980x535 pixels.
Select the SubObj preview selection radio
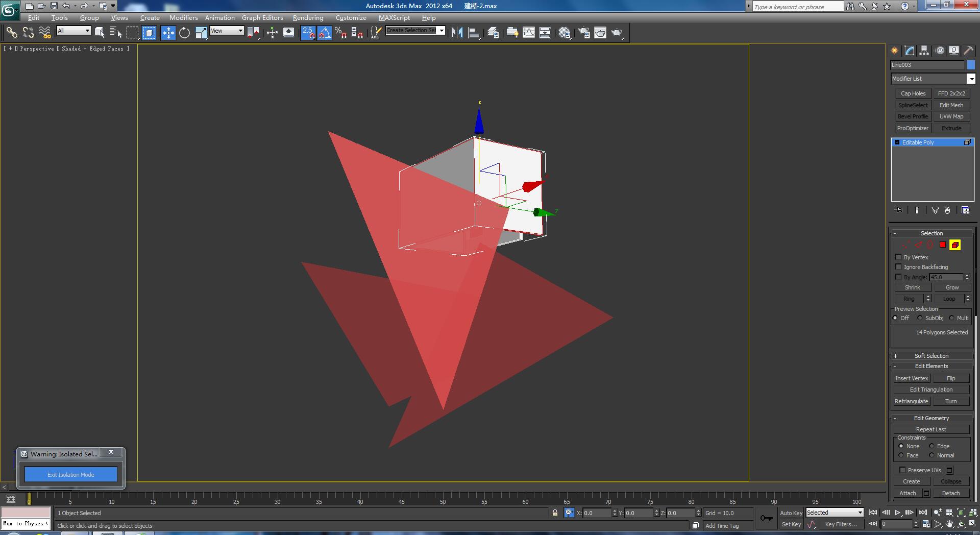[920, 318]
